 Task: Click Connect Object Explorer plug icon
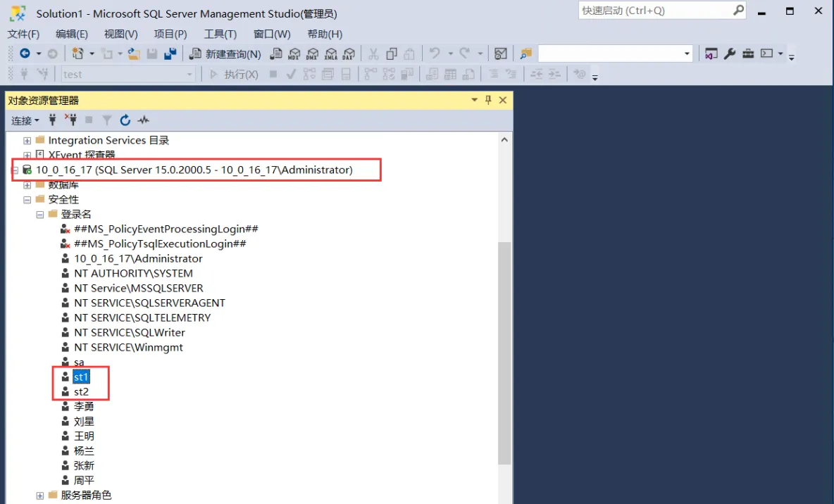point(52,120)
